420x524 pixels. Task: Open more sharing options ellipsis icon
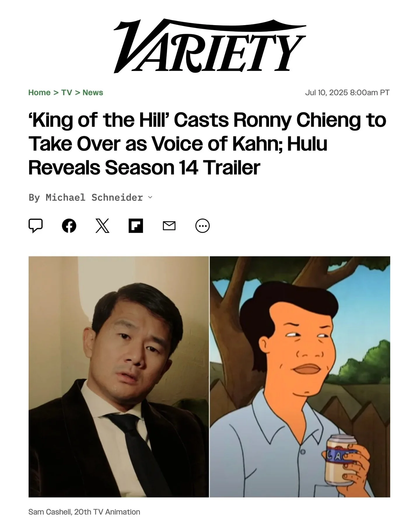click(x=202, y=226)
